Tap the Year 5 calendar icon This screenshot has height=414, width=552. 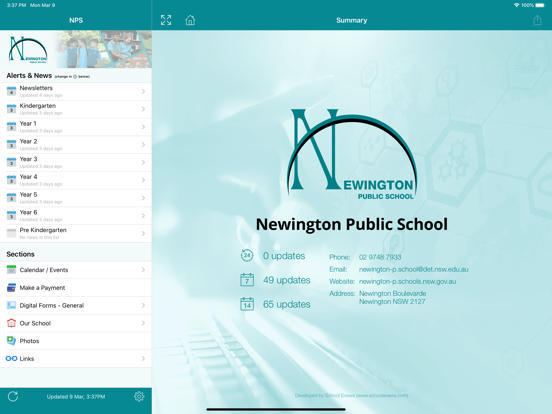click(x=11, y=198)
